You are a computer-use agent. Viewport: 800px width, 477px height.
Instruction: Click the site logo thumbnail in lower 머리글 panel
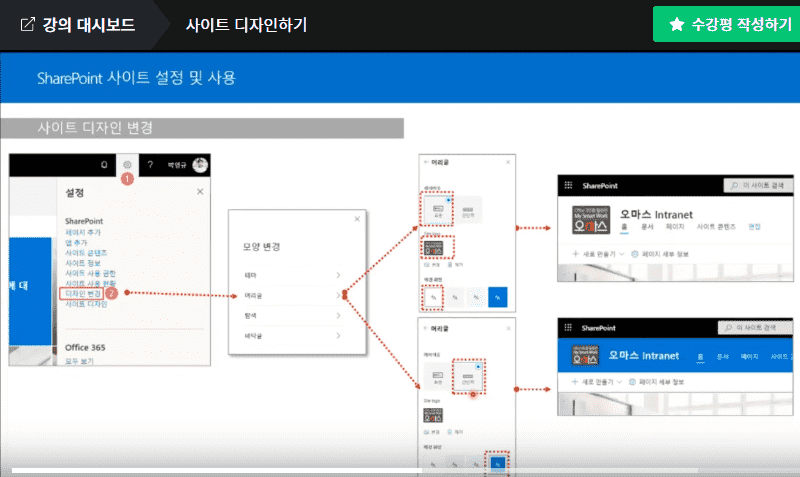(x=433, y=415)
